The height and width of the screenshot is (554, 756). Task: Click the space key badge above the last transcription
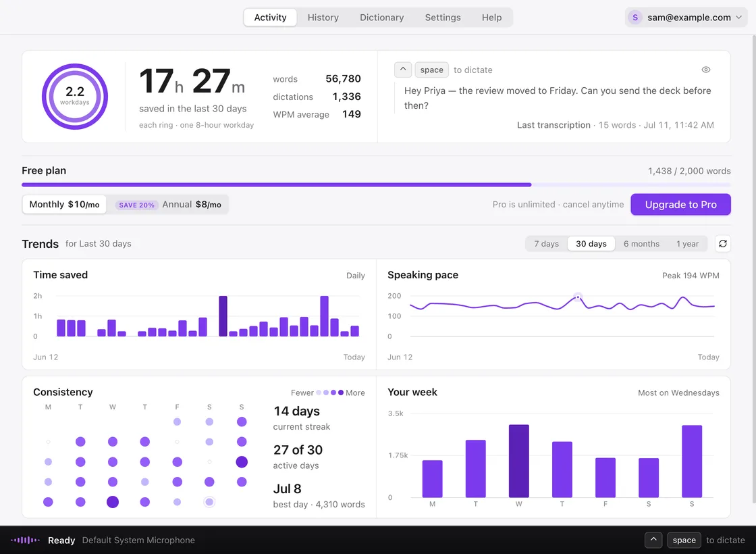click(x=431, y=70)
